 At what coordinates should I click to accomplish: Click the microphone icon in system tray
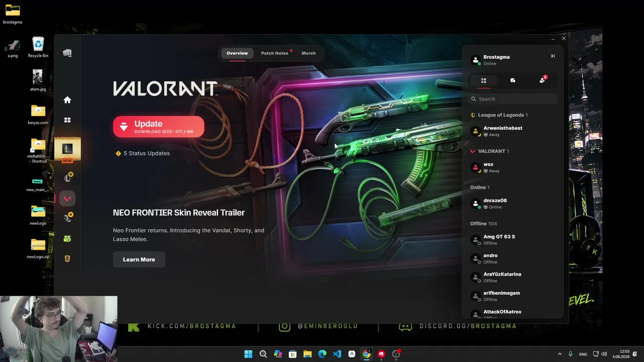coord(571,354)
